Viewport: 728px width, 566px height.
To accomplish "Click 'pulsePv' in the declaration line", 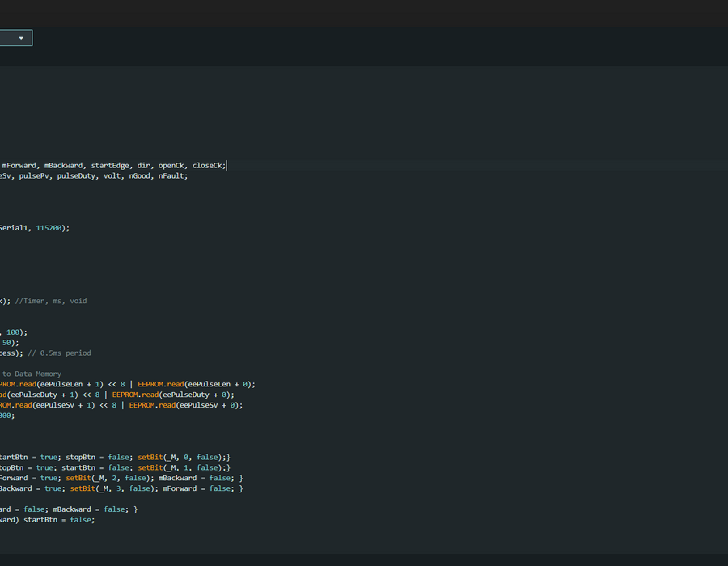I will click(x=34, y=175).
